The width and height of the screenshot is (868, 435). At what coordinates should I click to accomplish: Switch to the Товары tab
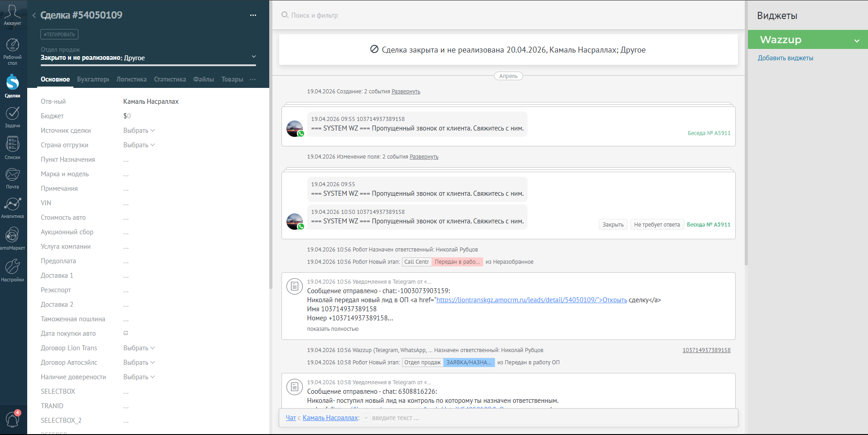(232, 79)
